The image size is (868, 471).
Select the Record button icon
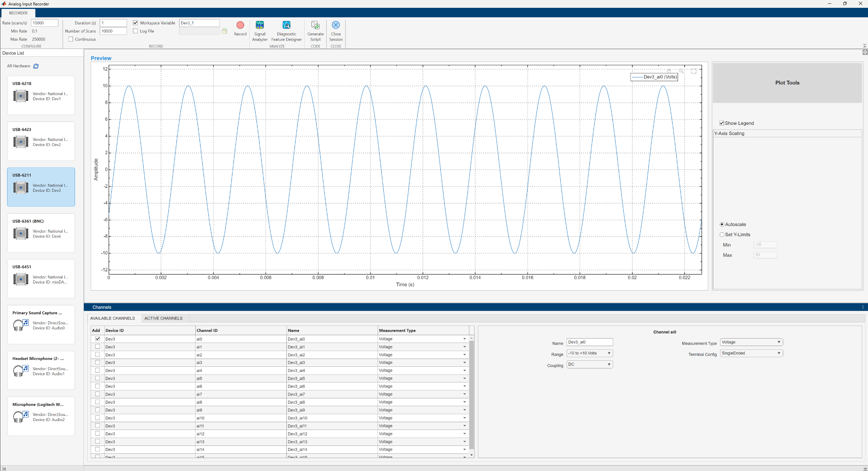[240, 25]
